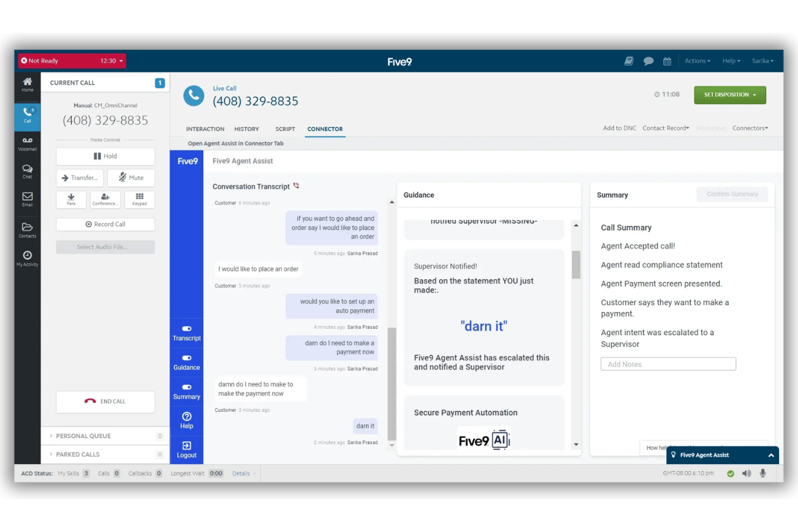798x532 pixels.
Task: Toggle the Transcript switch
Action: pyautogui.click(x=187, y=328)
